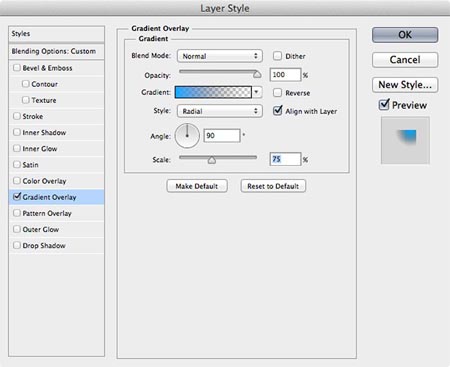Click the New Style... button
The image size is (450, 367).
tap(405, 85)
